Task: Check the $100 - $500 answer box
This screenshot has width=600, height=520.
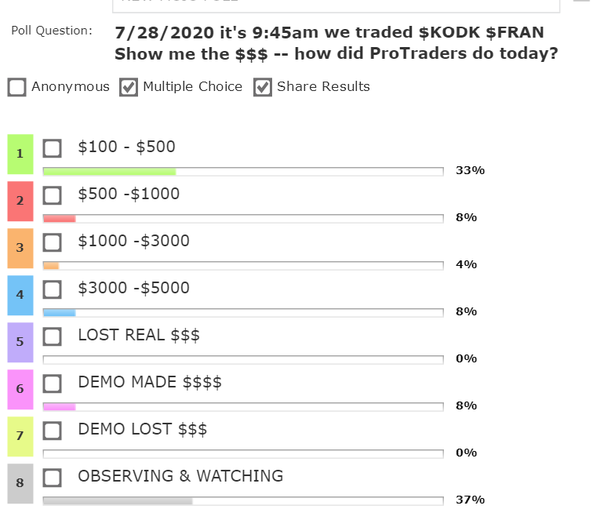Action: coord(53,148)
